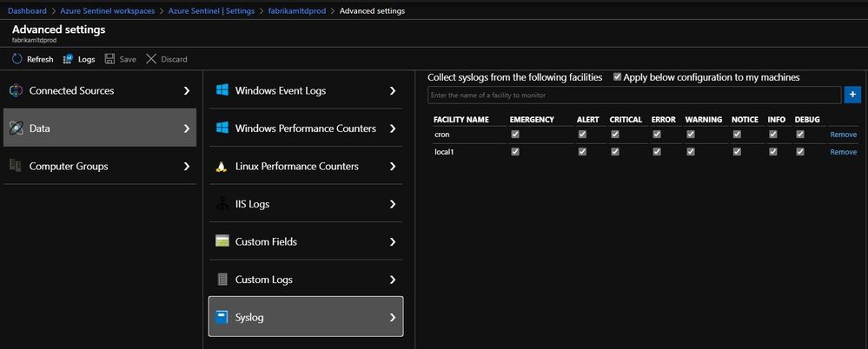Image resolution: width=868 pixels, height=349 pixels.
Task: Click the facility name input field
Action: 634,95
